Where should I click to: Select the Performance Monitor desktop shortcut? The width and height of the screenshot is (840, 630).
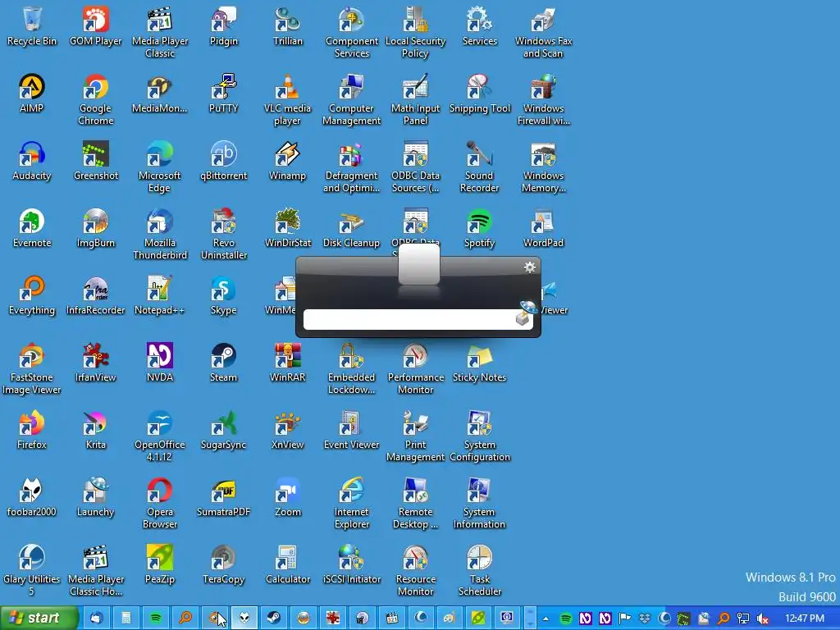(416, 369)
